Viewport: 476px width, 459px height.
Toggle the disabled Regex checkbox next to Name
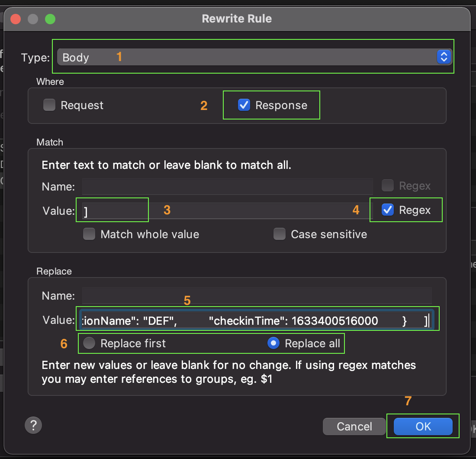(x=388, y=186)
